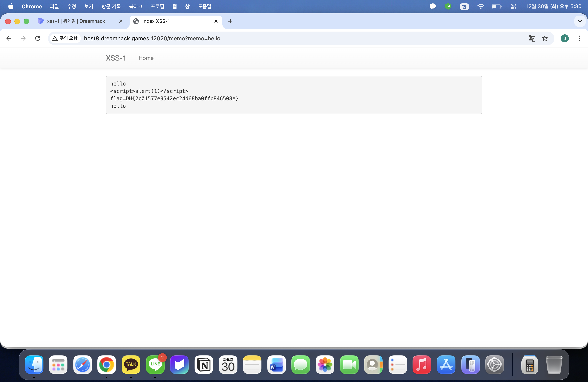Toggle the Korean input source indicator
The width and height of the screenshot is (588, 382).
(464, 6)
